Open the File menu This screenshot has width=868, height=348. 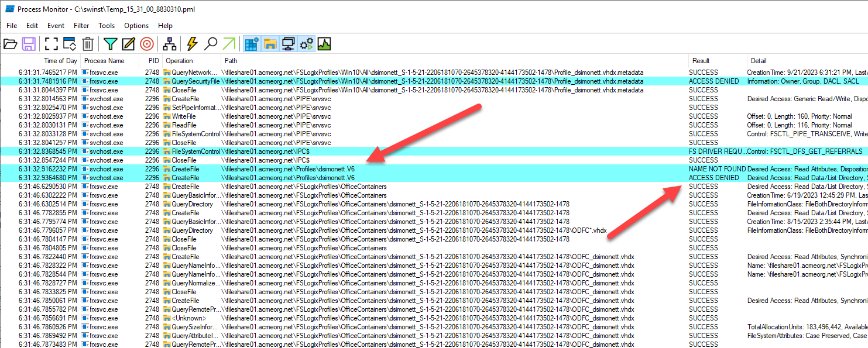(x=12, y=26)
